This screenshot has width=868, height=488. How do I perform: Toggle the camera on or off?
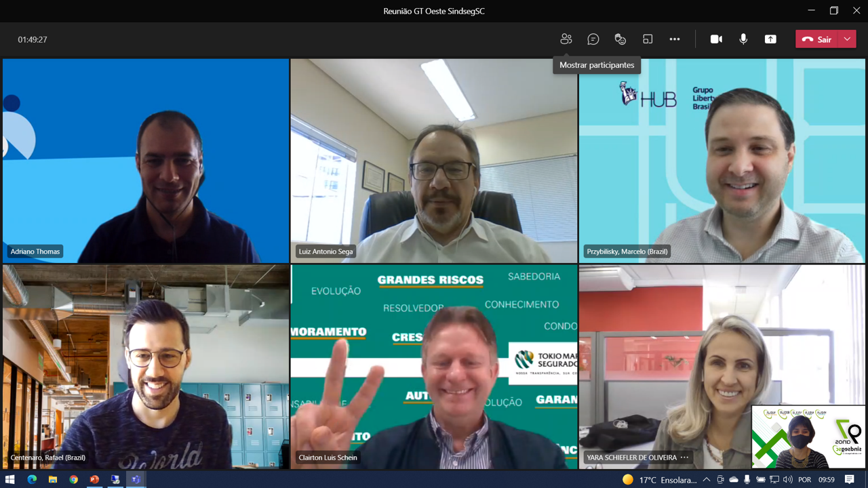coord(716,39)
